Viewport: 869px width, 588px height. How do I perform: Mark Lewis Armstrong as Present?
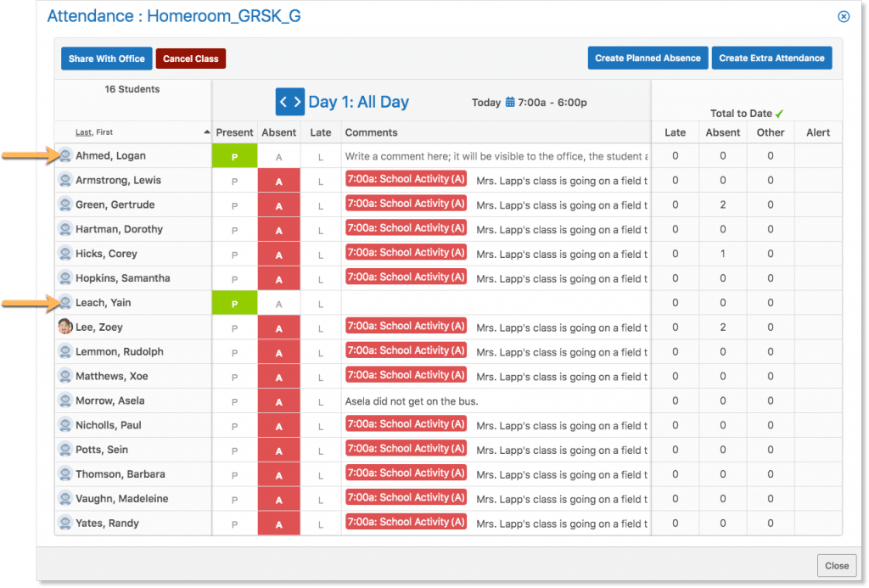(x=234, y=181)
